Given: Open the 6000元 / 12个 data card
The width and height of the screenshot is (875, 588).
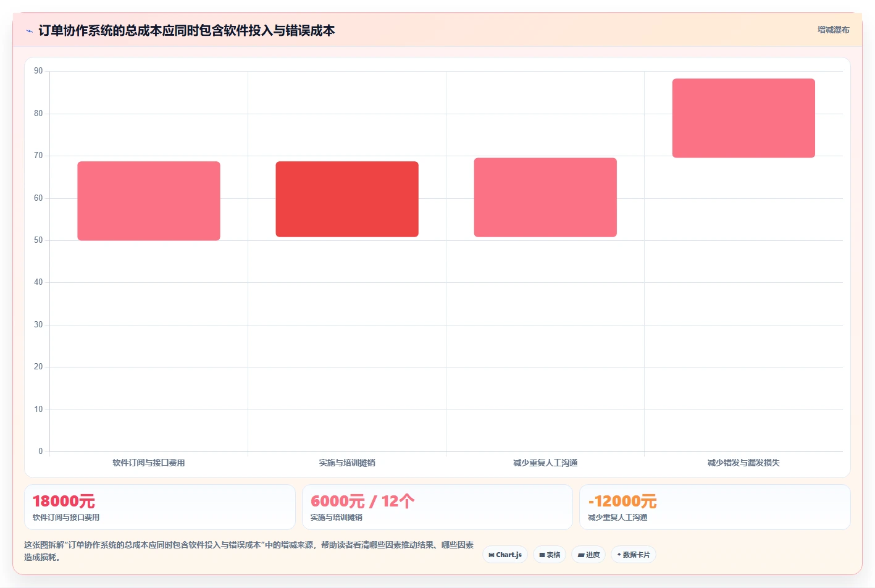Looking at the screenshot, I should (437, 507).
